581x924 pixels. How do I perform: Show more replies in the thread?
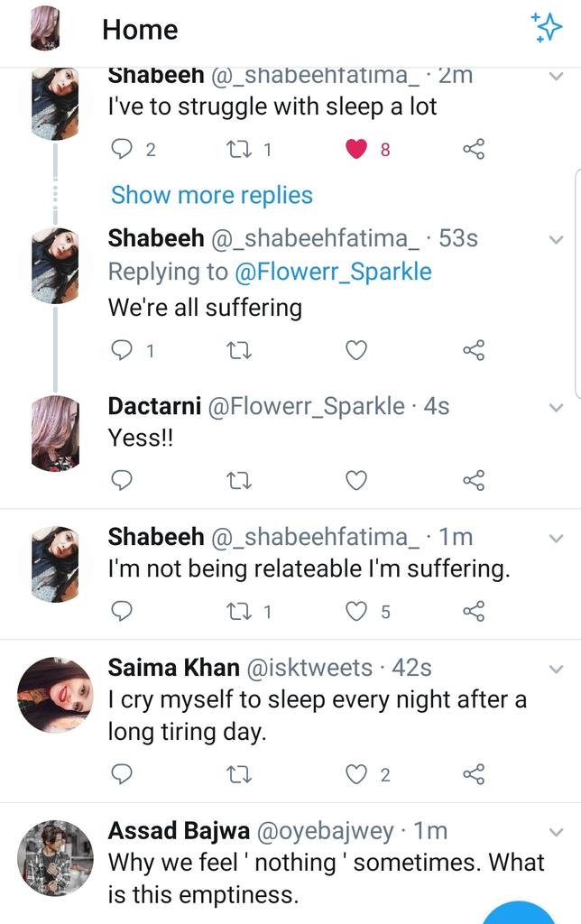coord(211,195)
